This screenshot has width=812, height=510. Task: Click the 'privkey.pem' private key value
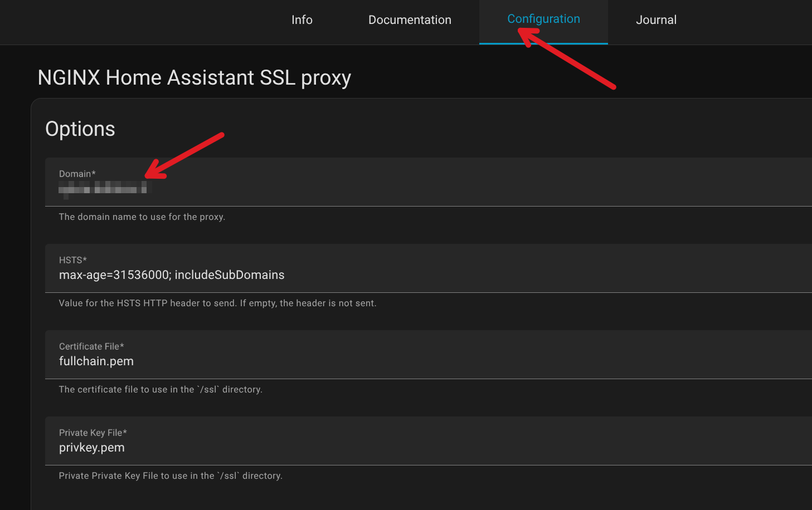(x=92, y=448)
